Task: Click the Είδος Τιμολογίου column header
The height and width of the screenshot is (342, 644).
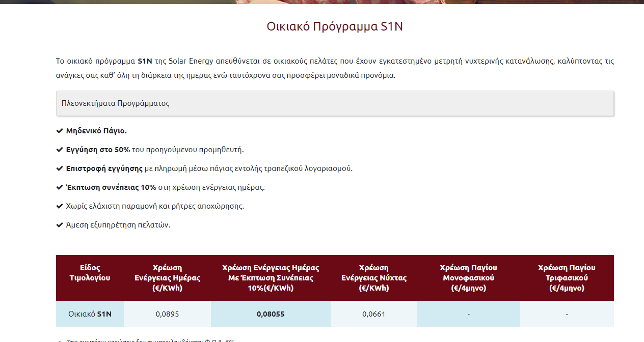Action: click(x=90, y=278)
